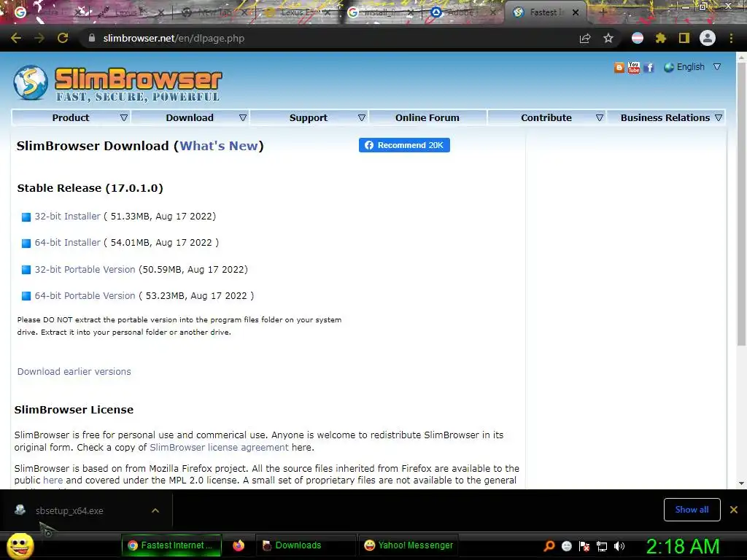Launch Firefox from the taskbar
Viewport: 747px width, 560px height.
click(239, 545)
